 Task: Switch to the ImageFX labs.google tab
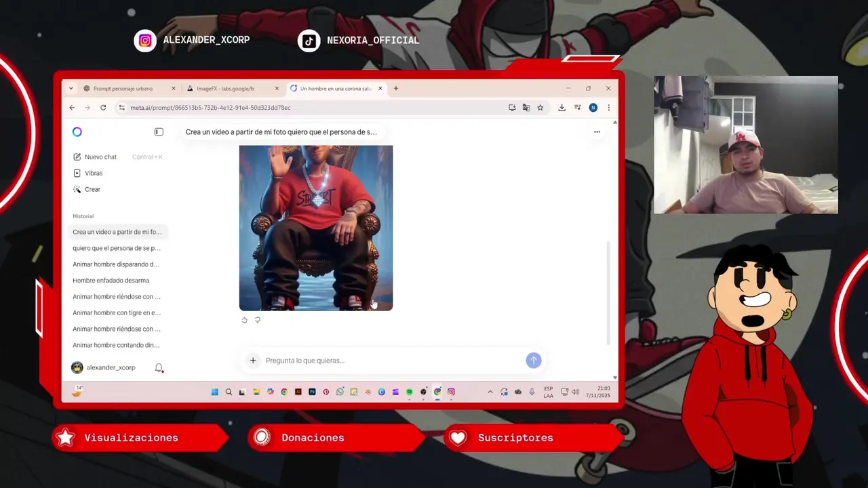point(231,88)
